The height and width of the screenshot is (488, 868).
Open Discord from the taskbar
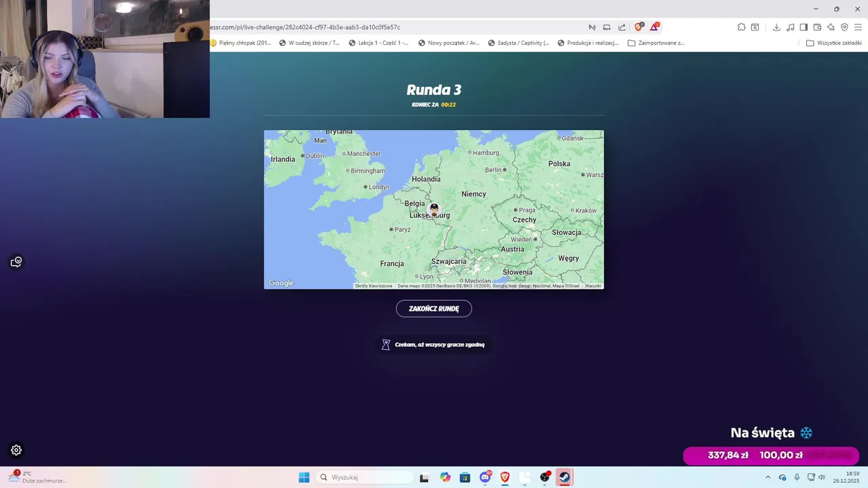pyautogui.click(x=485, y=477)
